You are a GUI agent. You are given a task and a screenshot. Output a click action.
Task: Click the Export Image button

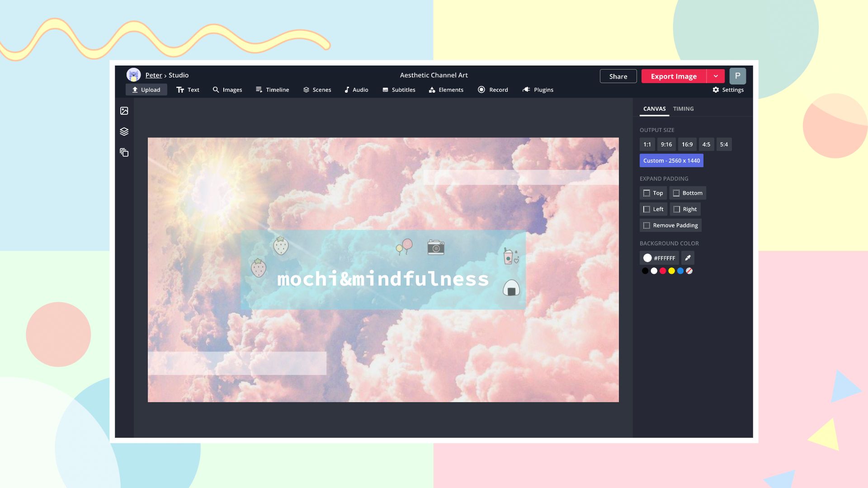click(x=674, y=75)
